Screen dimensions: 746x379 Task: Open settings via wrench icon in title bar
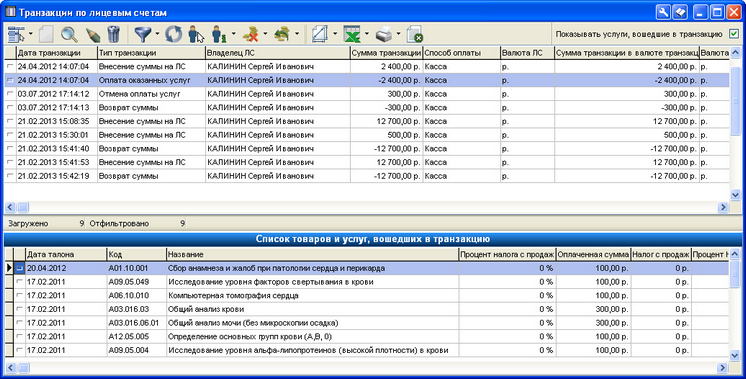(663, 12)
